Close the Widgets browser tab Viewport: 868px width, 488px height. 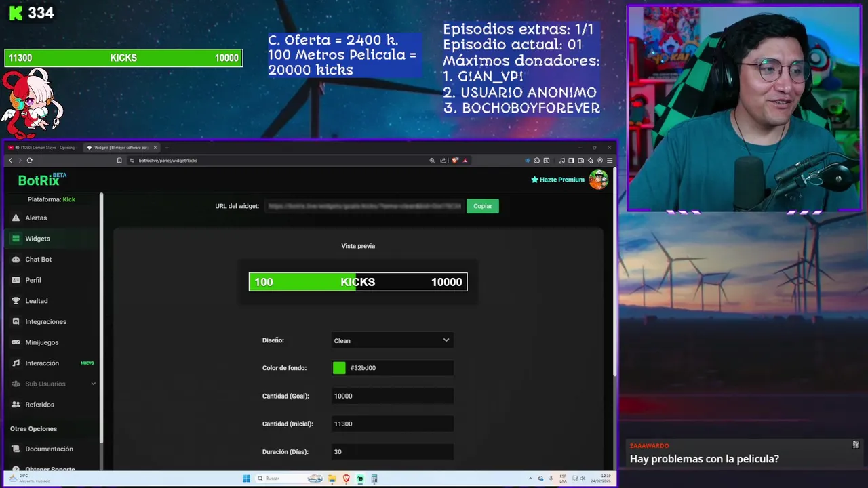(155, 147)
